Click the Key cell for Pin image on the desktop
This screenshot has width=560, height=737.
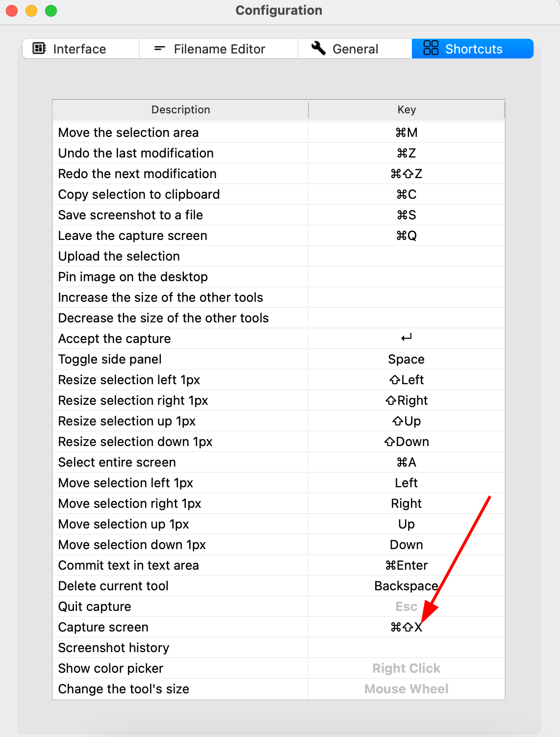point(406,276)
